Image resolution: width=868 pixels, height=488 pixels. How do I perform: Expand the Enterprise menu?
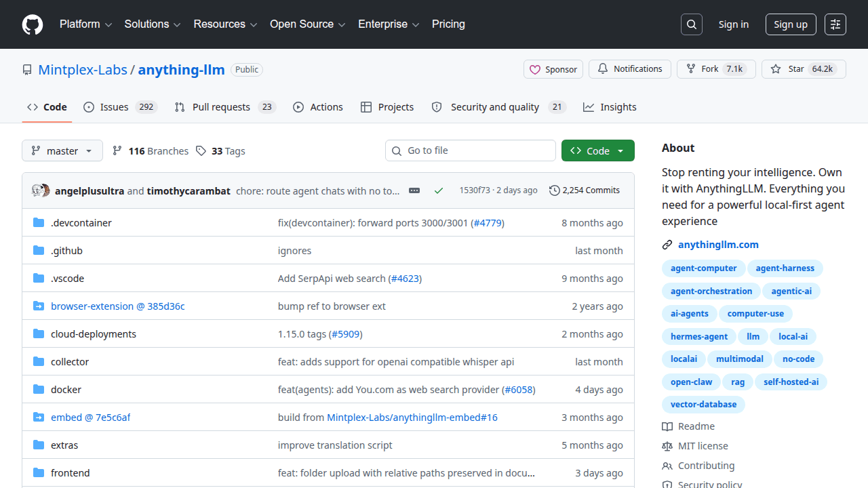(x=389, y=24)
